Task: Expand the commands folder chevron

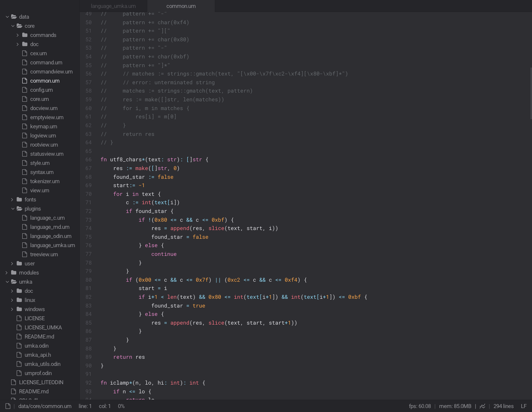Action: [x=17, y=35]
